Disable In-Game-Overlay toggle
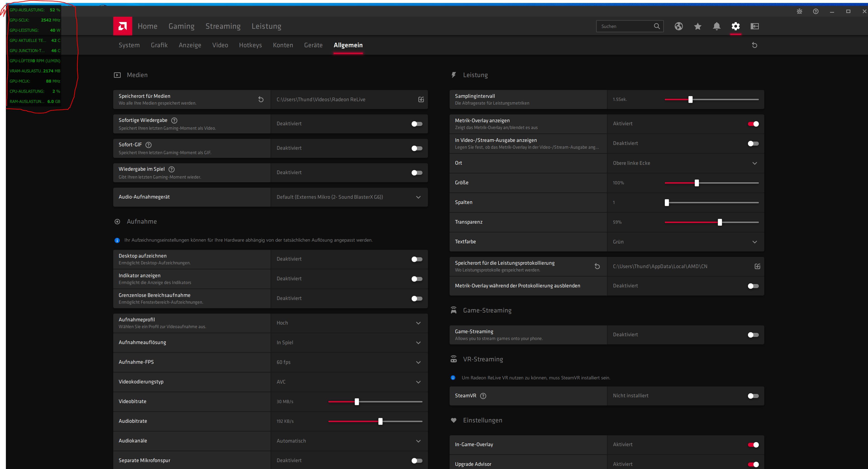The width and height of the screenshot is (868, 469). coord(753,445)
